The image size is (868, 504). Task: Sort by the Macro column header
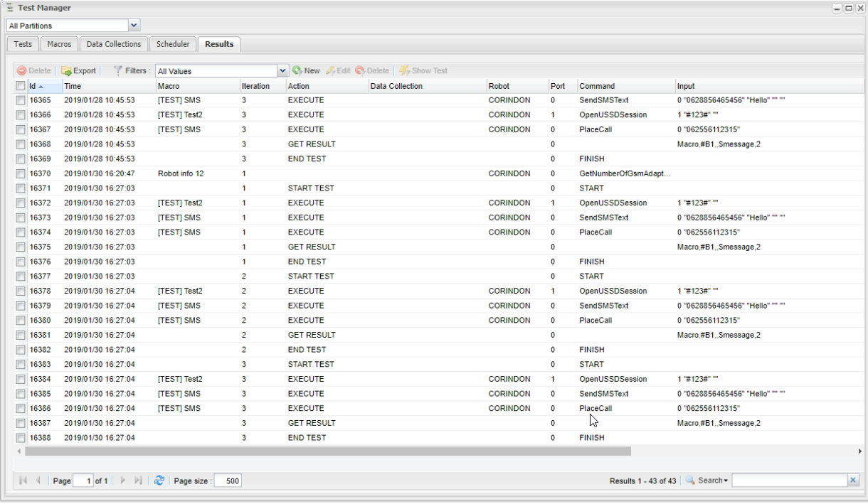196,86
